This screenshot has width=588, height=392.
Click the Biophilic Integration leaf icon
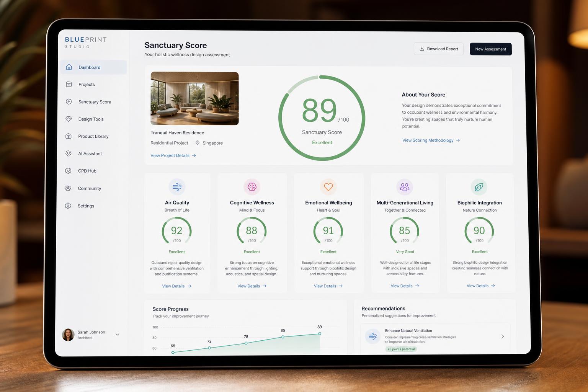[479, 187]
